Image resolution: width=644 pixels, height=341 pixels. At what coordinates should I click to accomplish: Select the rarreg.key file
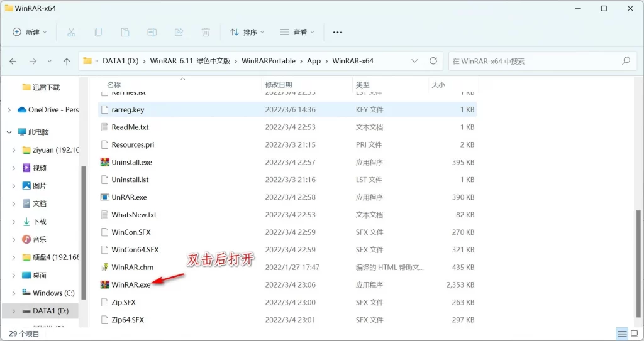[287, 109]
